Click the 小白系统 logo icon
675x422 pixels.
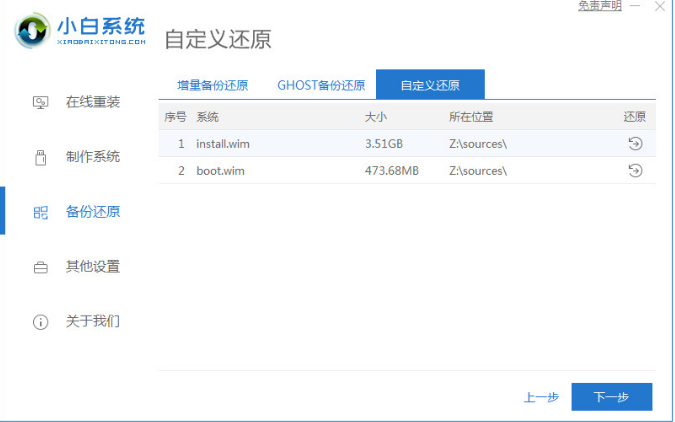[32, 31]
